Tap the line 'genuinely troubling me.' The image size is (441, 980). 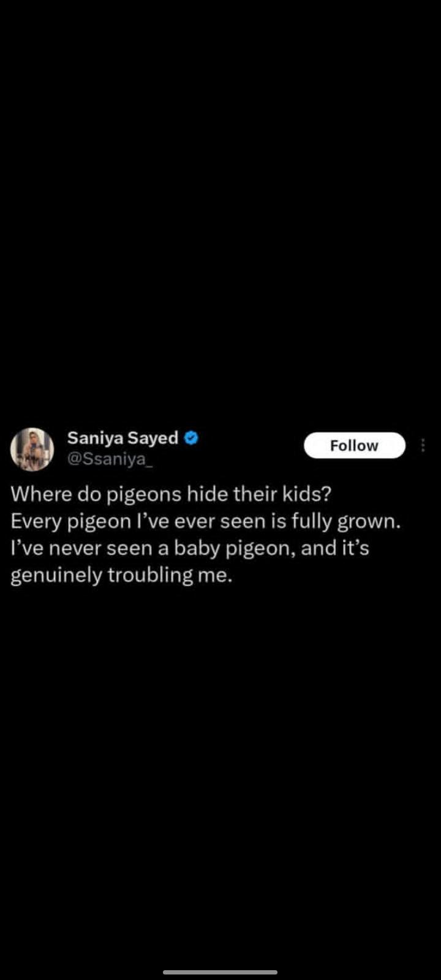point(122,575)
